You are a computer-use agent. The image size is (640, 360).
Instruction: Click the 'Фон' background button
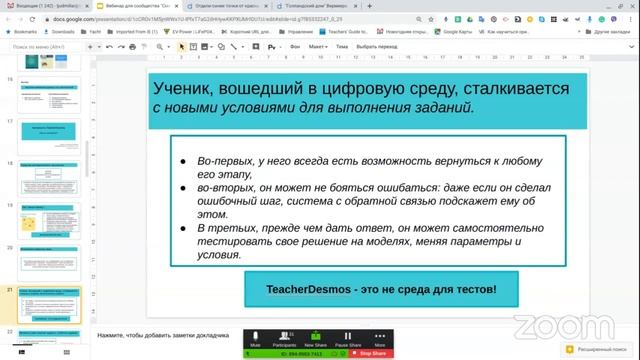295,47
